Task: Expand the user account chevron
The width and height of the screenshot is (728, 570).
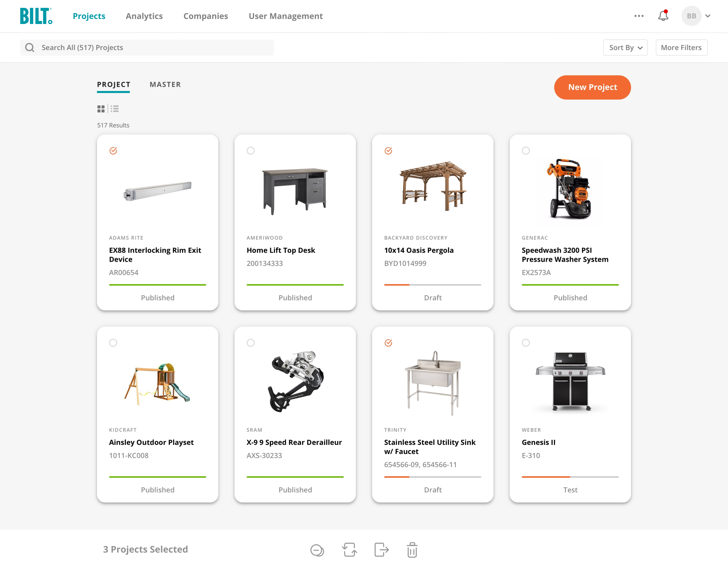Action: coord(708,16)
